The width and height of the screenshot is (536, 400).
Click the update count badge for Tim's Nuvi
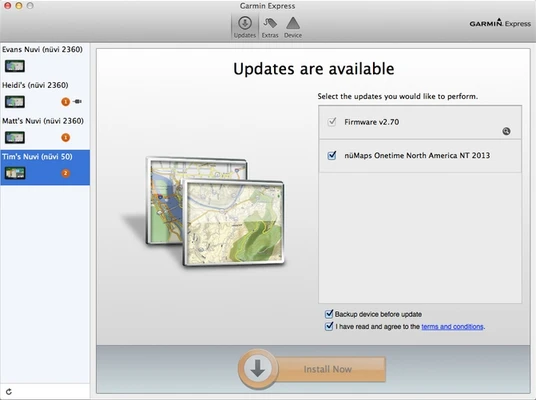65,173
